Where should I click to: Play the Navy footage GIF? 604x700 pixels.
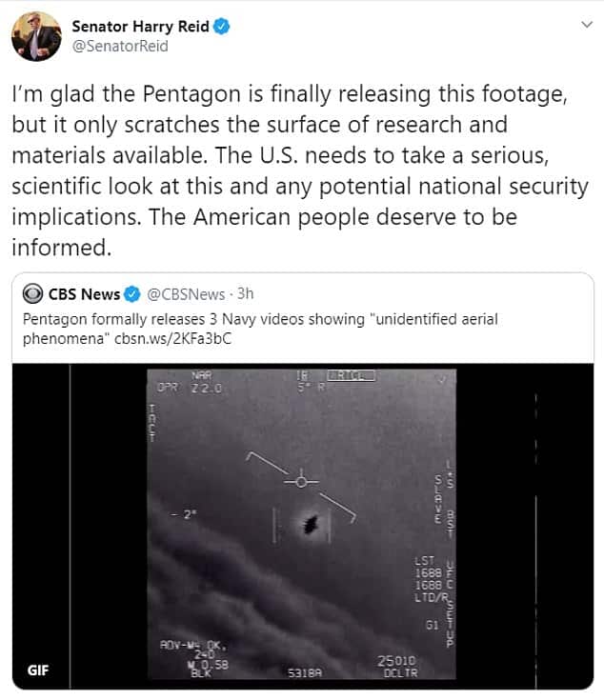coord(303,526)
